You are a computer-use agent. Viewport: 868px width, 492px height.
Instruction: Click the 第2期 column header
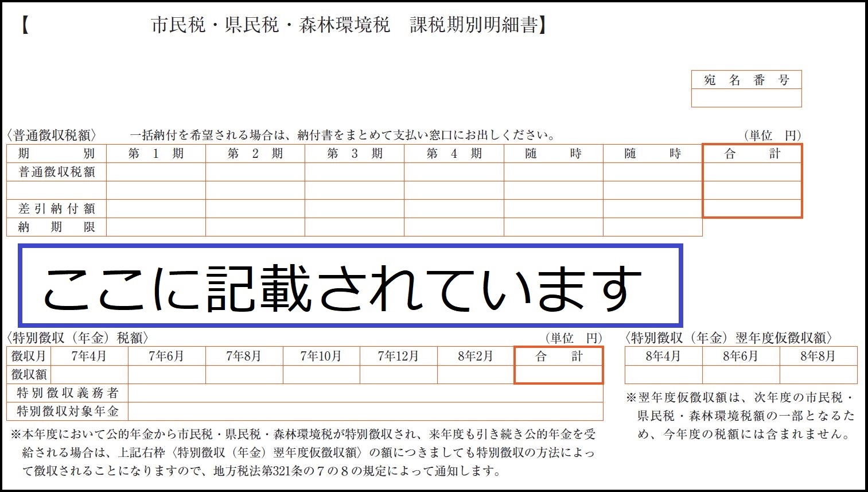[x=254, y=153]
